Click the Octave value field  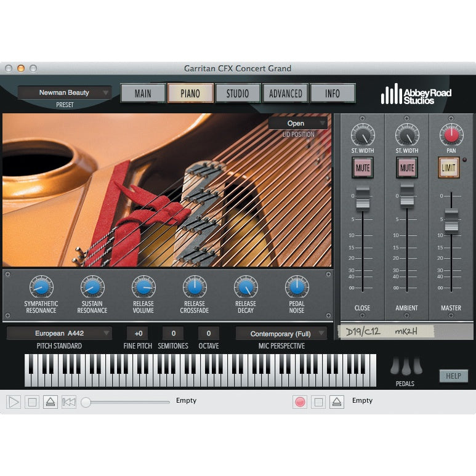pyautogui.click(x=209, y=333)
